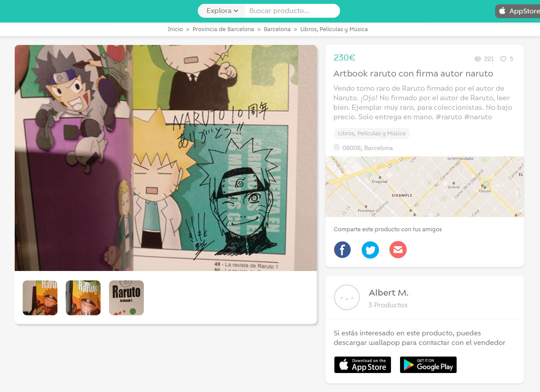540x392 pixels.
Task: Share product by email icon
Action: point(398,250)
